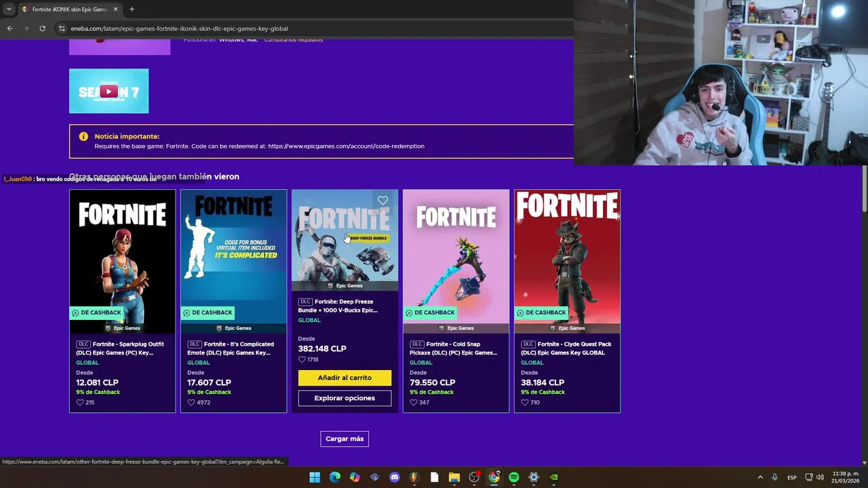Image resolution: width=868 pixels, height=488 pixels.
Task: Click the Noticia importante warning icon
Action: [x=83, y=136]
